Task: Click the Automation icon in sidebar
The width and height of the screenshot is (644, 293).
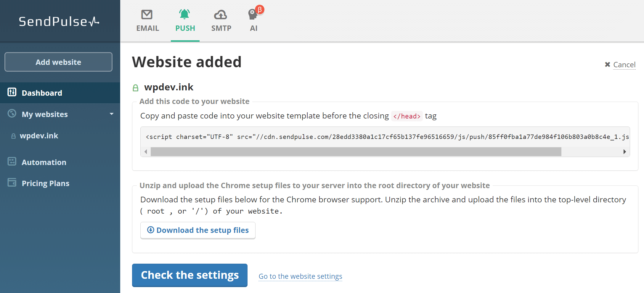Action: 12,161
